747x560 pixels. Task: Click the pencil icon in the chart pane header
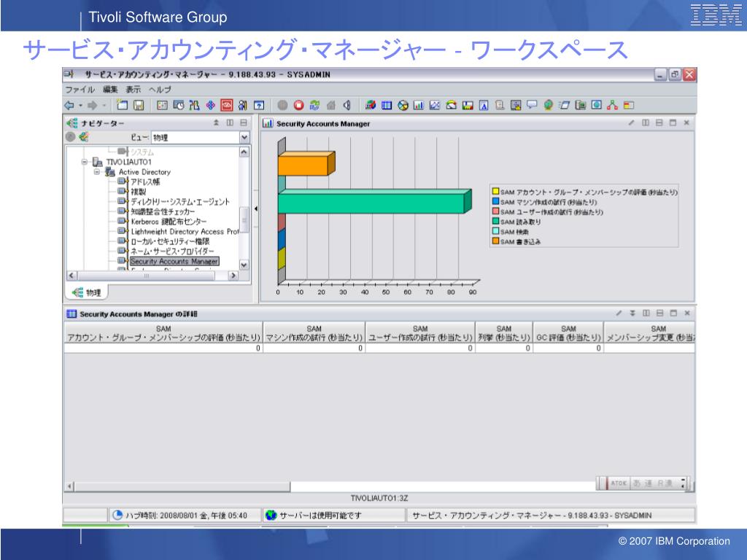[632, 122]
